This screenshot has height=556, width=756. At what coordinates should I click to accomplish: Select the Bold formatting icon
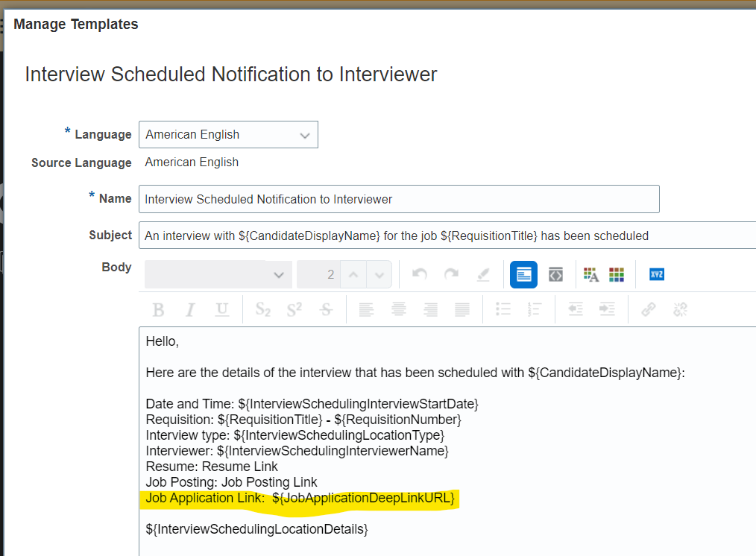(x=157, y=309)
